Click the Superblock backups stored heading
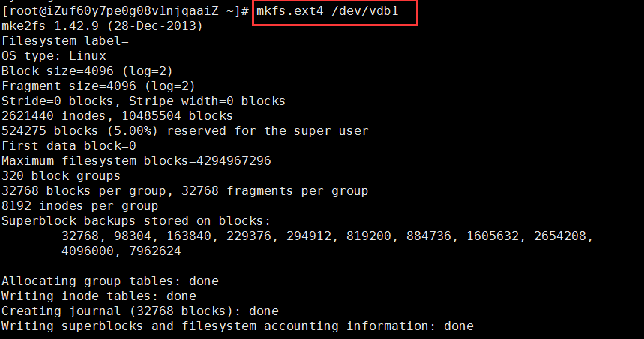Image resolution: width=644 pixels, height=339 pixels. tap(136, 221)
